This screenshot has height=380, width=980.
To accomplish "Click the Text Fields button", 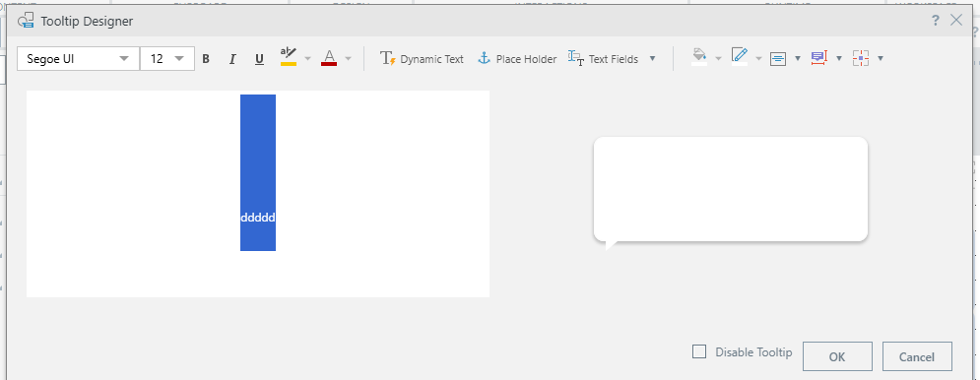I will 603,59.
